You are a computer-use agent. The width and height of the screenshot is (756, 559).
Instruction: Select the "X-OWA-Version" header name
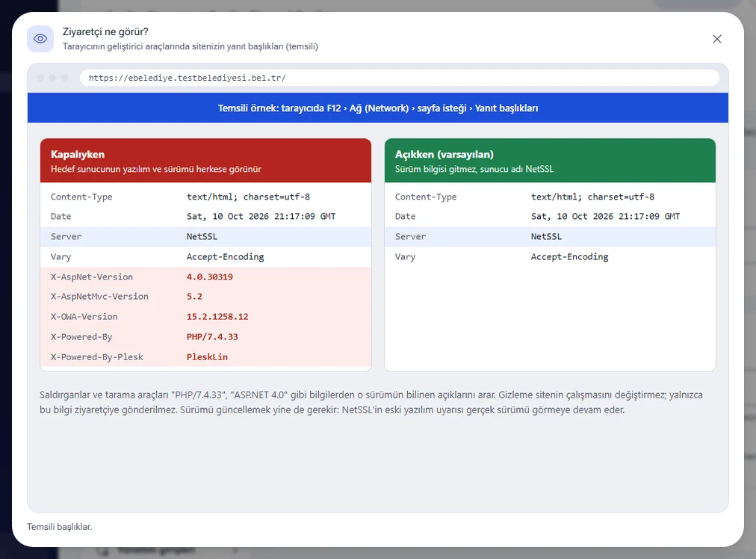coord(84,317)
